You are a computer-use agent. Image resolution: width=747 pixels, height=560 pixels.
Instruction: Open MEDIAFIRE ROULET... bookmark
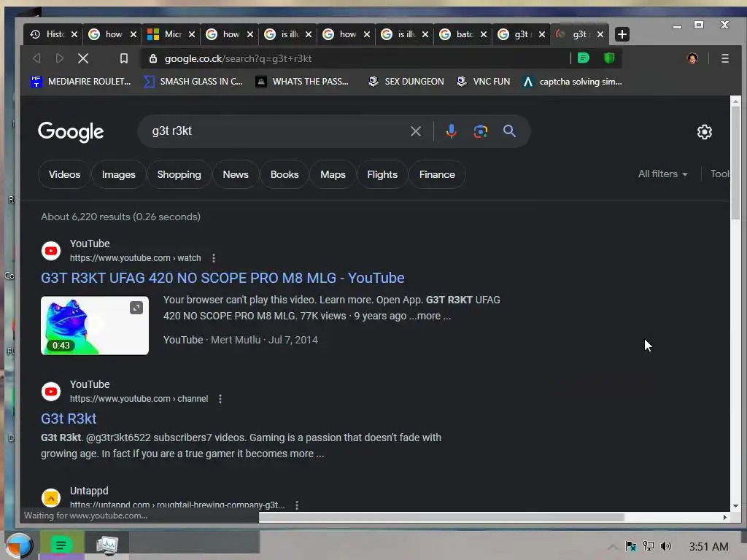point(80,82)
